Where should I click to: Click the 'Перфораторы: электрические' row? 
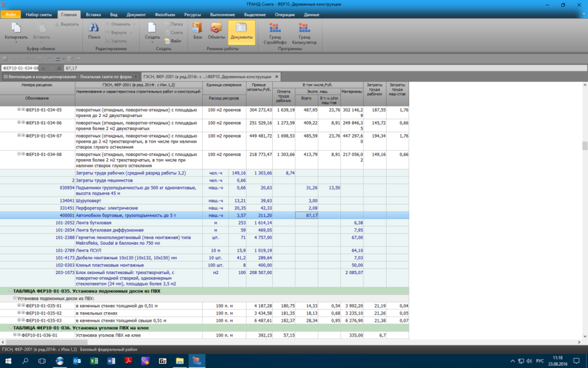(205, 208)
